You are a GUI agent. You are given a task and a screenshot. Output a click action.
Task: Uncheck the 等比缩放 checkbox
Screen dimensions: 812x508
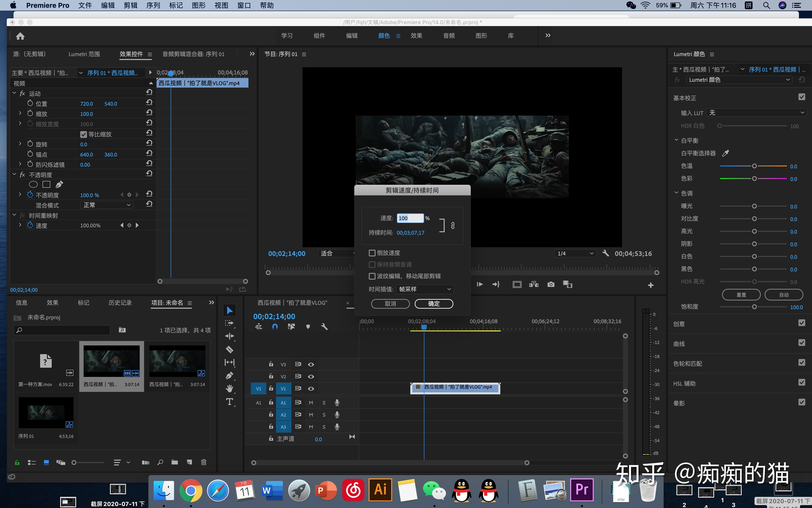84,134
